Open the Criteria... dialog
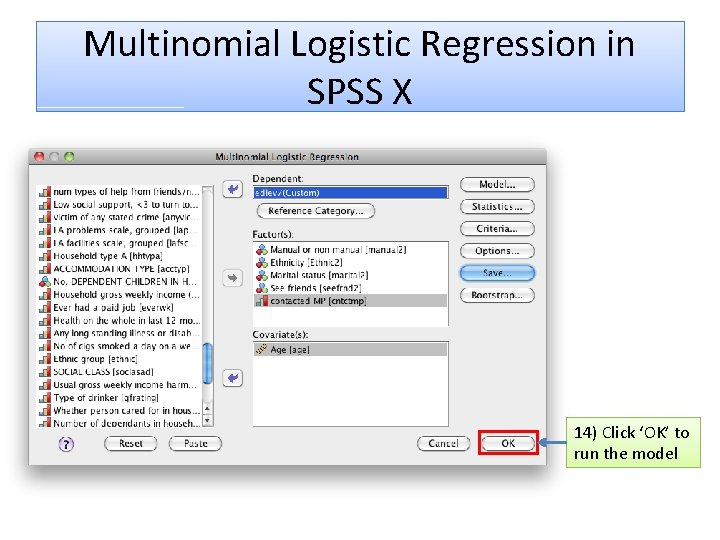The height and width of the screenshot is (540, 720). 497,229
